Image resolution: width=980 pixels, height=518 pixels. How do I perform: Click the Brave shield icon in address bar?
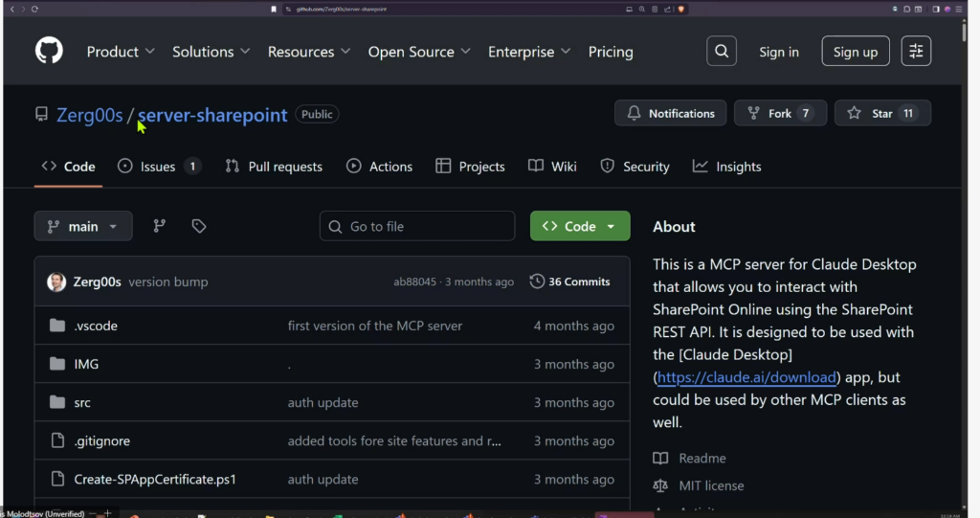(x=681, y=9)
